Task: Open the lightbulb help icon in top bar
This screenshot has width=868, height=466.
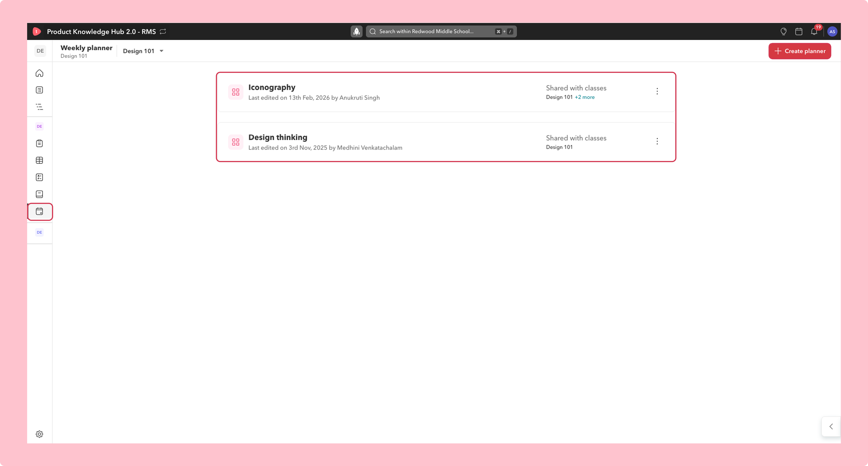Action: 783,31
